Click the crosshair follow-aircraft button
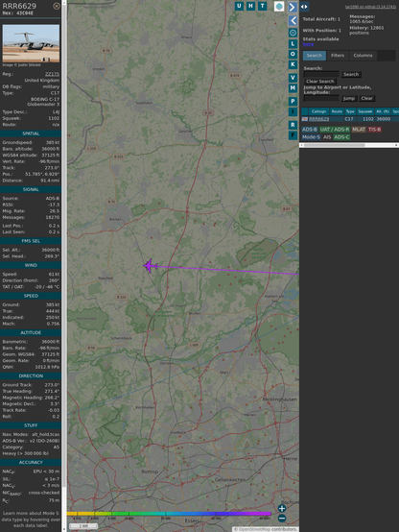Screen dimensions: 399x532 (293, 33)
